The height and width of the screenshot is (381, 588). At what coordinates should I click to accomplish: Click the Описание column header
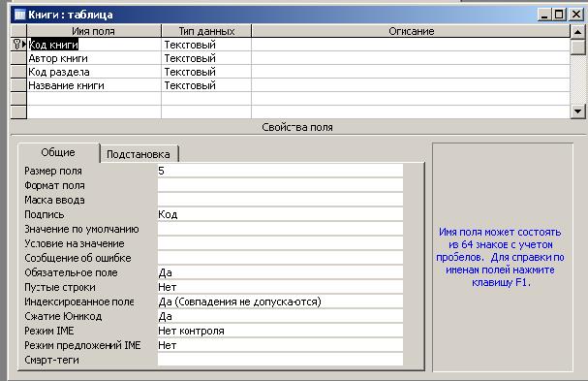pyautogui.click(x=411, y=31)
